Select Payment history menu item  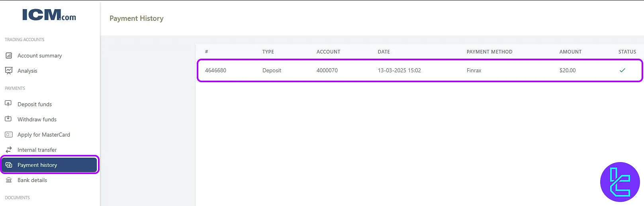click(x=50, y=165)
